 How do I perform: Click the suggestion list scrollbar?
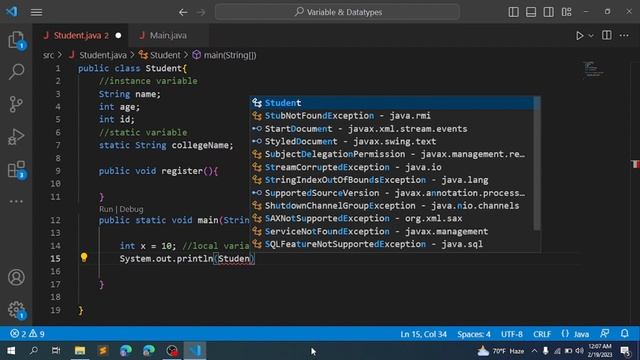[537, 163]
